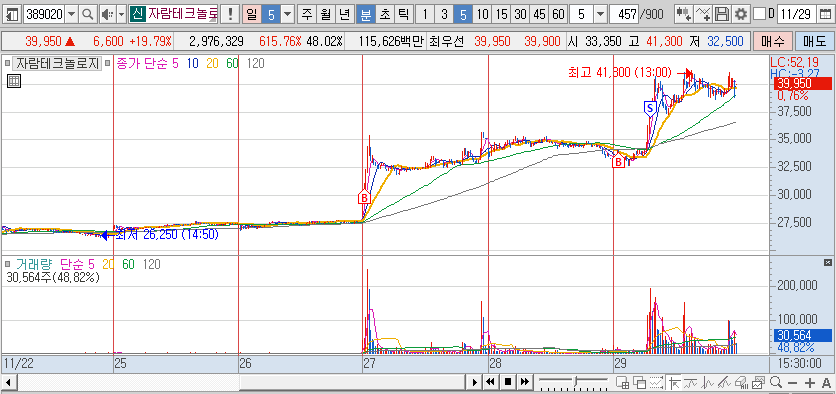Click the red B marker on day 27

point(364,197)
